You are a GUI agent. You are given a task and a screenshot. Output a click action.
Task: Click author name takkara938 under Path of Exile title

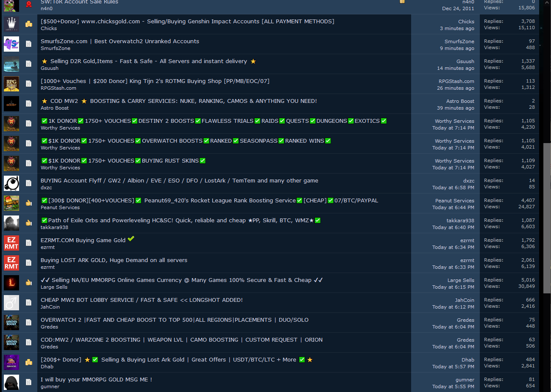[x=54, y=227]
